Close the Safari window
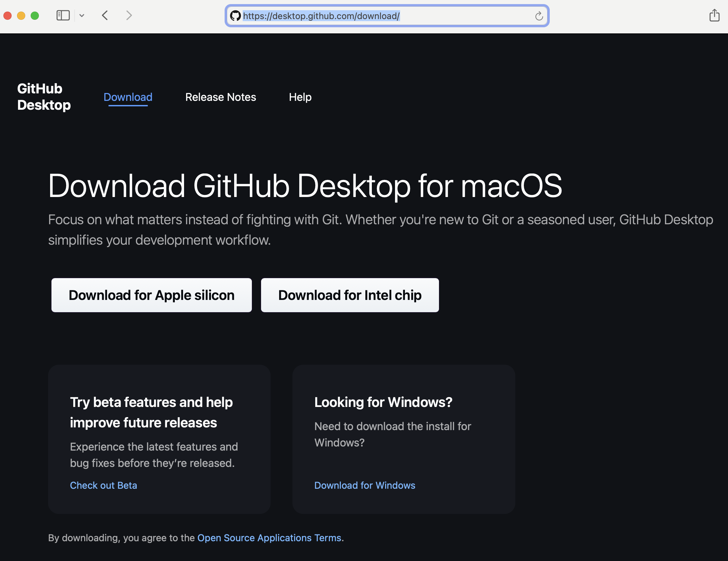 click(7, 15)
